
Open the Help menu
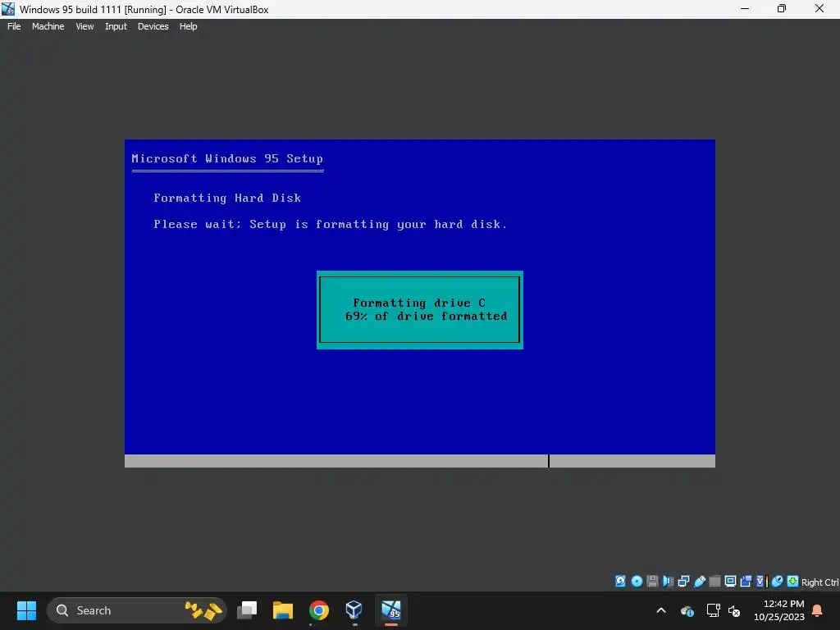pos(188,26)
